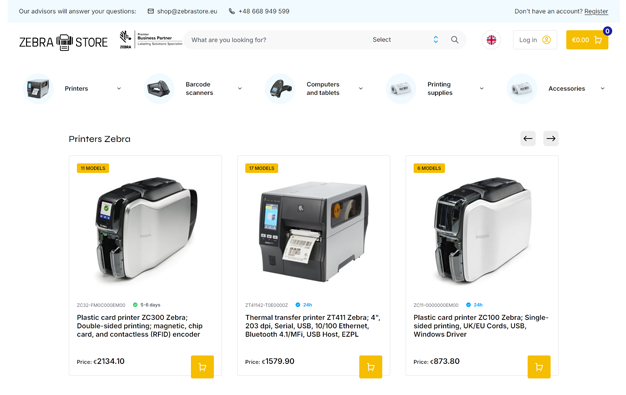Screen dimensions: 626x395
Task: Show previous printers with left arrow
Action: 528,139
